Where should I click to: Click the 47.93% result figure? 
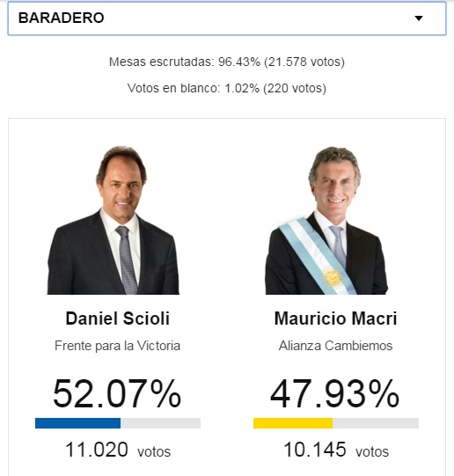[335, 393]
